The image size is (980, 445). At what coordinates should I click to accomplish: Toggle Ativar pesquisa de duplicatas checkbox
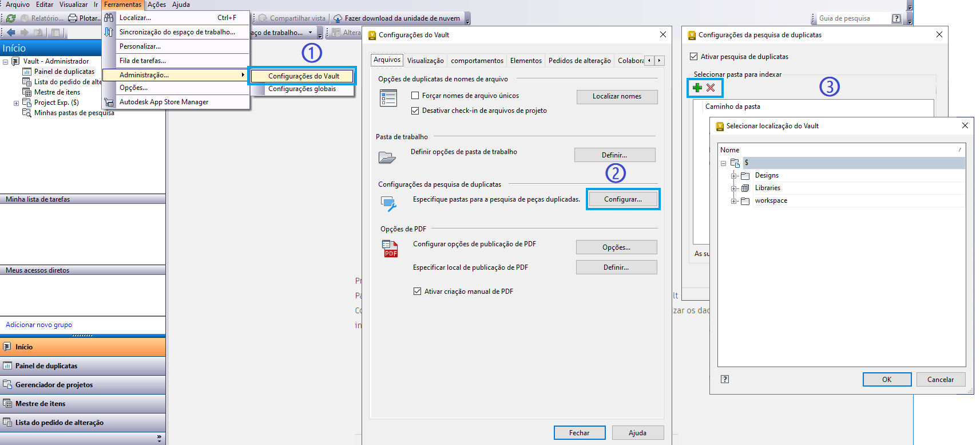694,57
